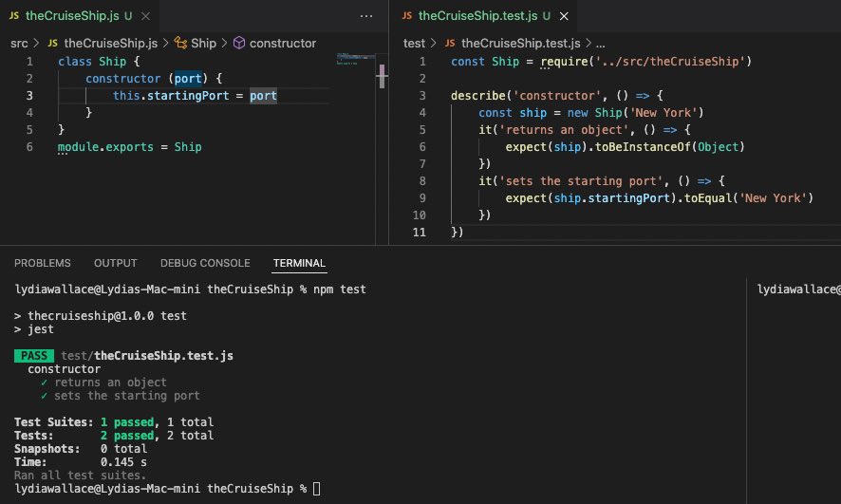Open the OUTPUT panel tab
The width and height of the screenshot is (841, 504).
point(115,263)
